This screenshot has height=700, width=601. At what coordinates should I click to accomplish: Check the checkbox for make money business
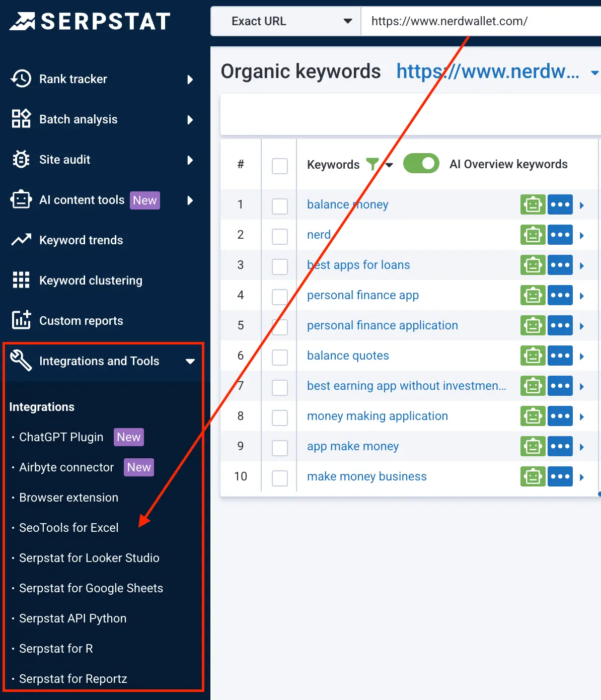coord(280,478)
